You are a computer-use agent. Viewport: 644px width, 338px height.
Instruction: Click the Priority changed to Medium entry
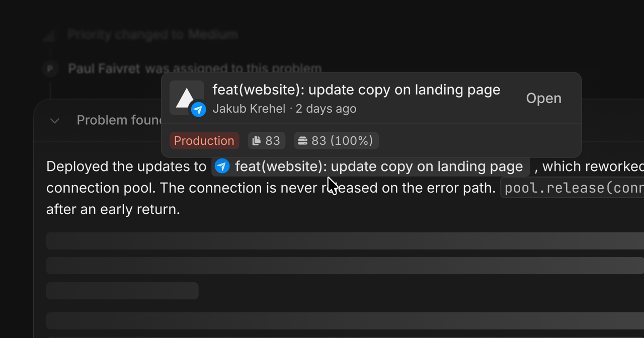coord(152,35)
